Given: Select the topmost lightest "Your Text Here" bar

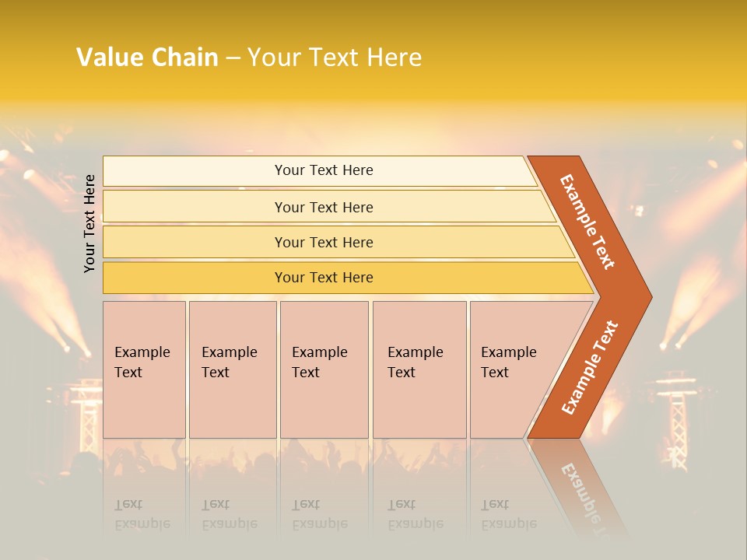Looking at the screenshot, I should (x=323, y=170).
